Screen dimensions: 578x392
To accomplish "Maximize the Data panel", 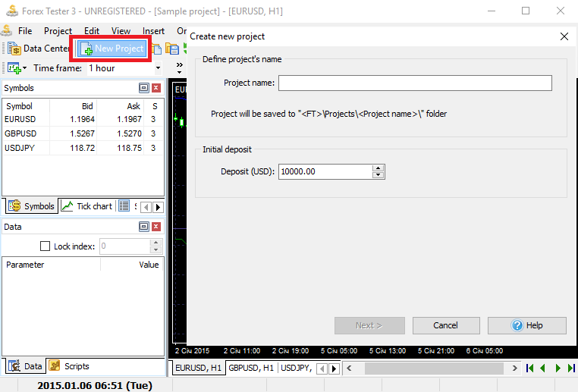I will [144, 227].
